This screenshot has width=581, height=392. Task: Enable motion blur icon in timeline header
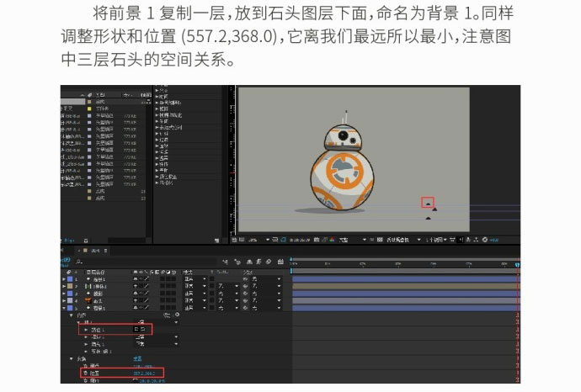(x=269, y=262)
